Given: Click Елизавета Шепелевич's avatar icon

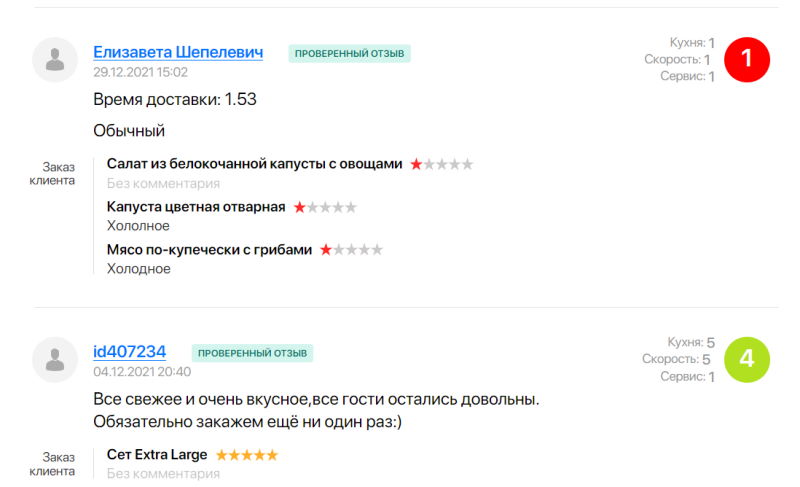Looking at the screenshot, I should click(x=55, y=60).
